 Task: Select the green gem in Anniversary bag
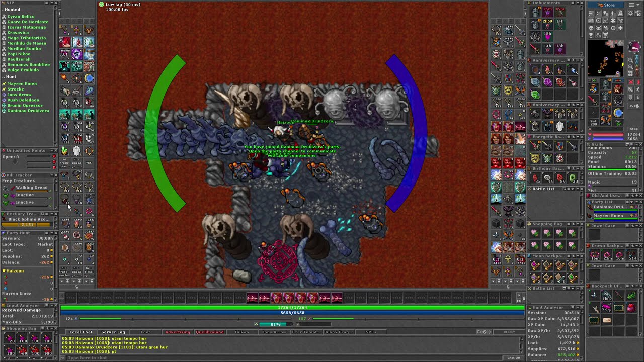(x=535, y=94)
